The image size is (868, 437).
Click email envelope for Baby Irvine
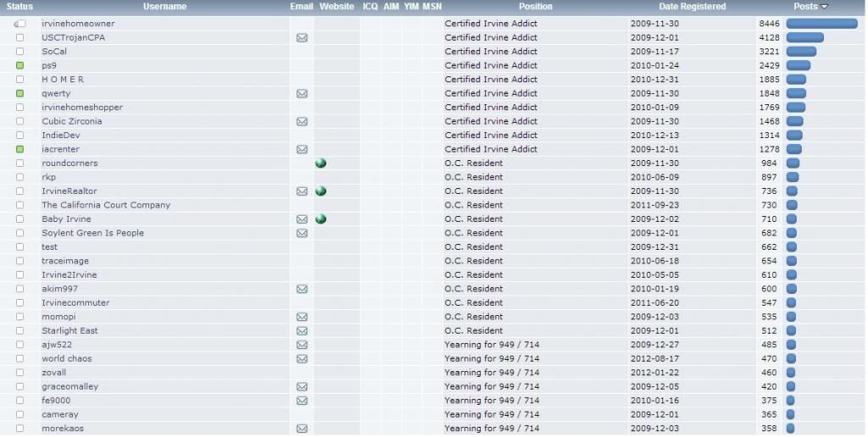click(302, 219)
